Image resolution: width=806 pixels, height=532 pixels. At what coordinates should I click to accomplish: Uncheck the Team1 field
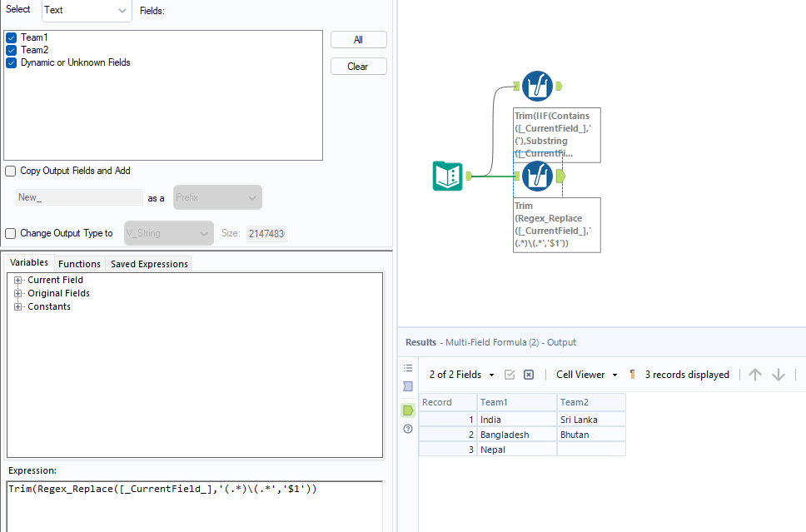click(11, 37)
